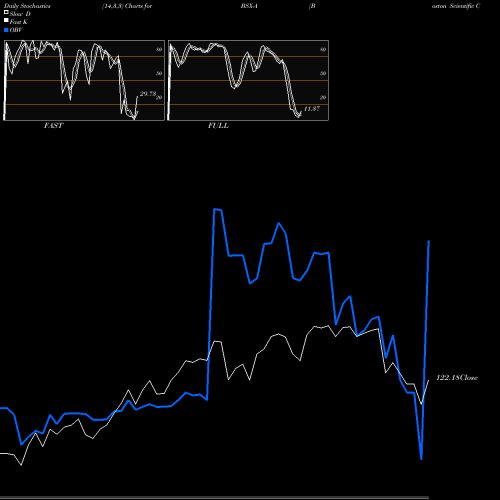
Task: Click the Slow D legend swatch
Action: [x=6, y=13]
